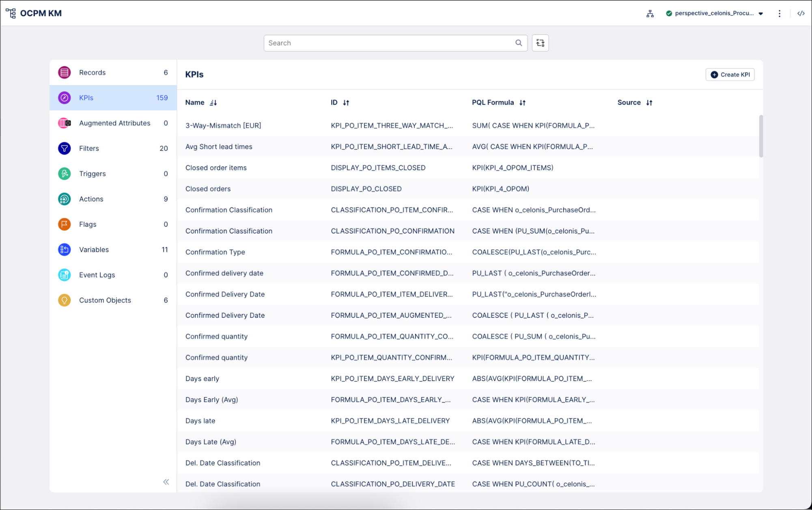Click the Triggers icon
Screen dimensions: 812x510
[x=64, y=174]
